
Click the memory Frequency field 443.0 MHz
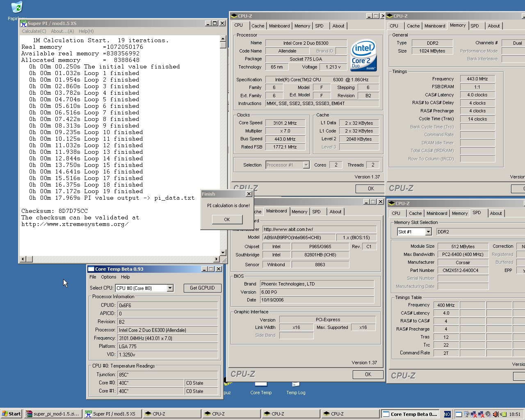tap(477, 79)
